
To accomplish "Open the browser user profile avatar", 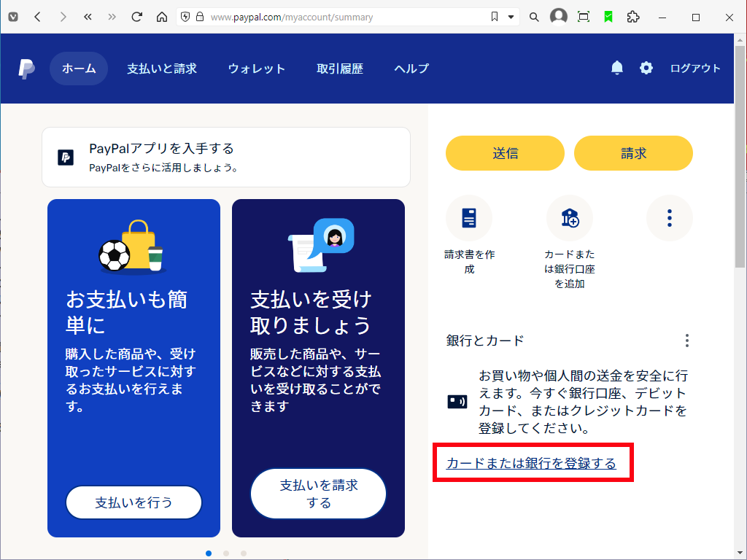I will pyautogui.click(x=558, y=16).
